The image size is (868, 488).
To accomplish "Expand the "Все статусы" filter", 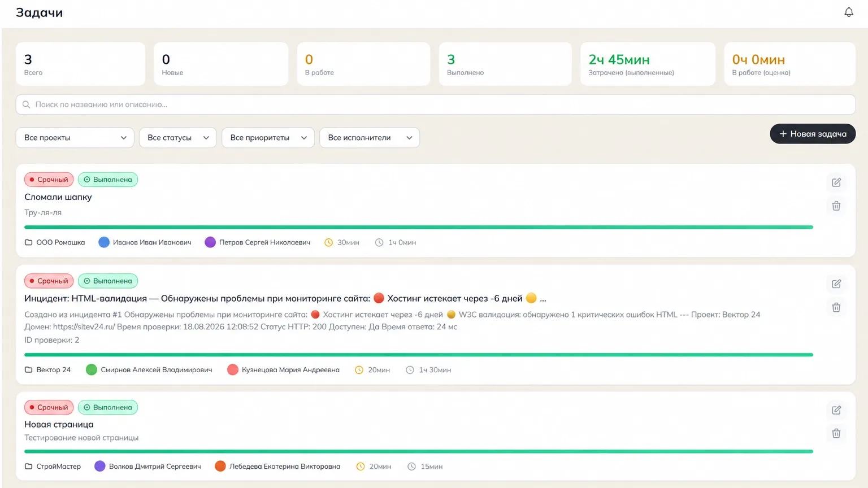I will (178, 138).
